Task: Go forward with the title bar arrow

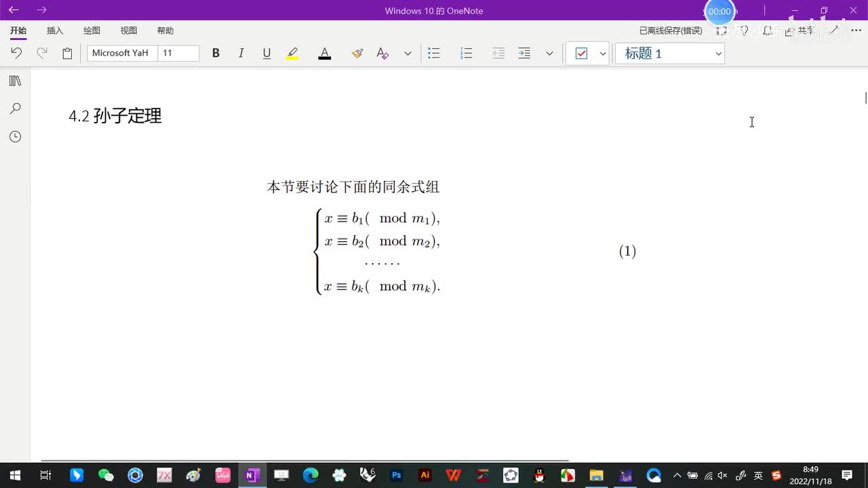Action: [x=42, y=10]
